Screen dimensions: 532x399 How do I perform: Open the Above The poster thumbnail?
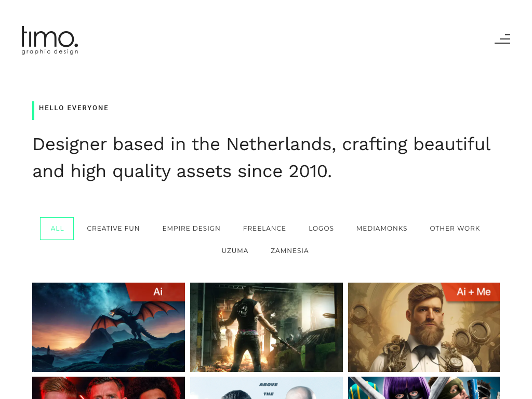pos(267,388)
